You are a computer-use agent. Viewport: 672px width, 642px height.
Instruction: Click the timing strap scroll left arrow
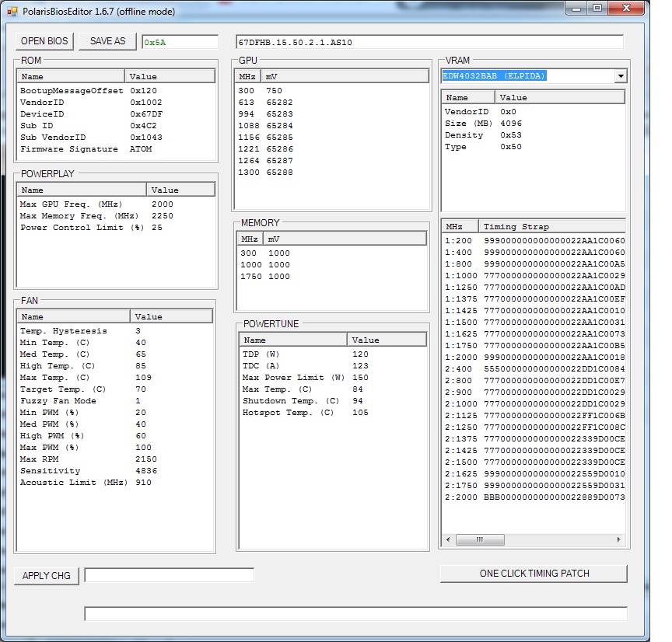pos(448,539)
